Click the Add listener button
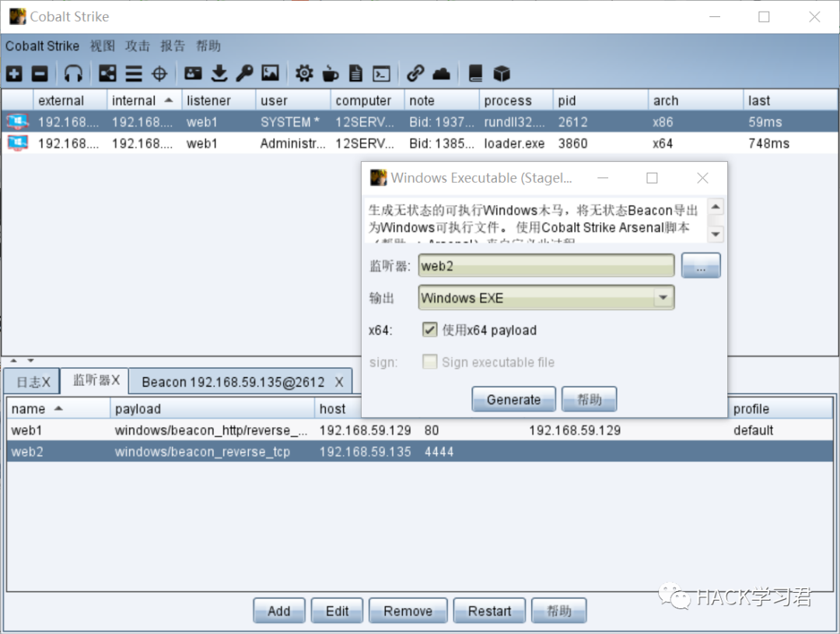Screen dimensions: 840x634 [279, 611]
